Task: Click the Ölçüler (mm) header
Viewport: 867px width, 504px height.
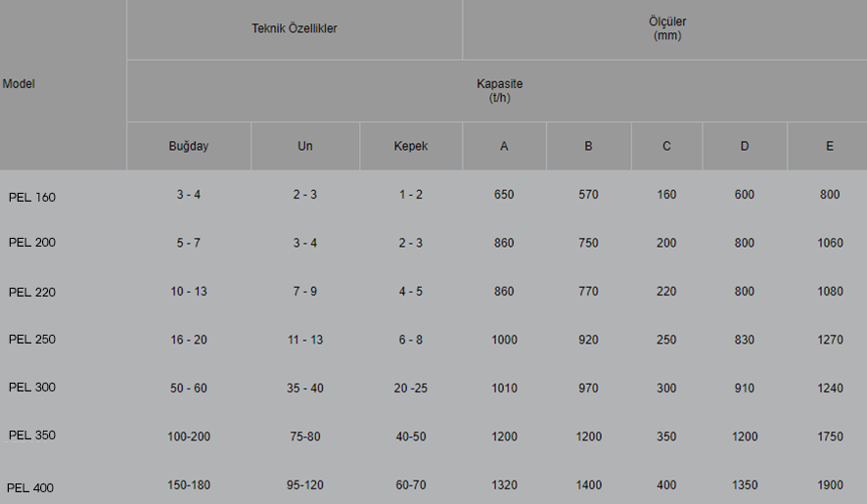Action: [667, 28]
